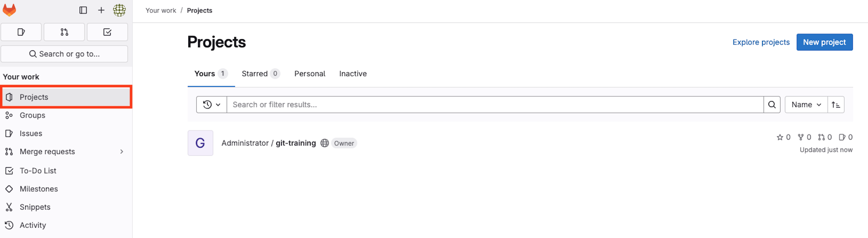
Task: Click the New project button
Action: point(824,42)
